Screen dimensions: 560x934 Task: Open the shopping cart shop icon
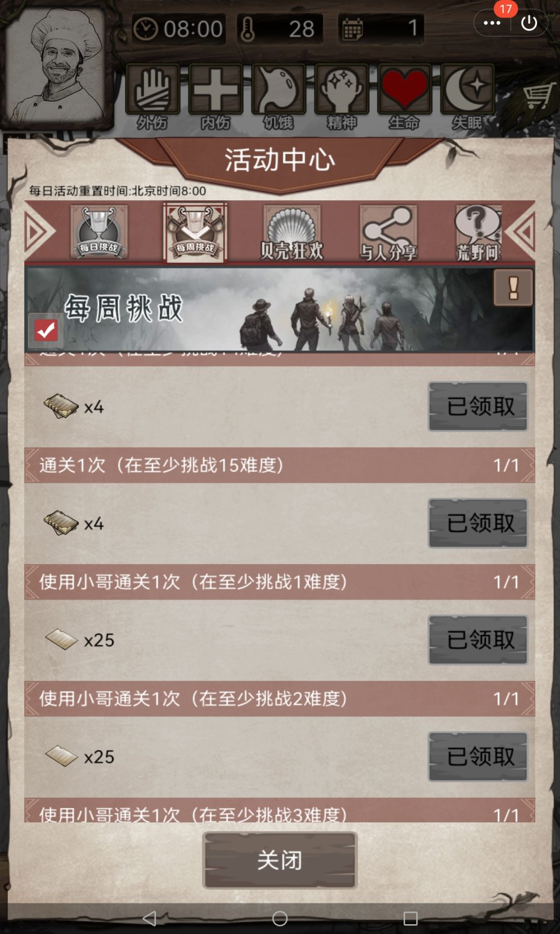pos(537,97)
